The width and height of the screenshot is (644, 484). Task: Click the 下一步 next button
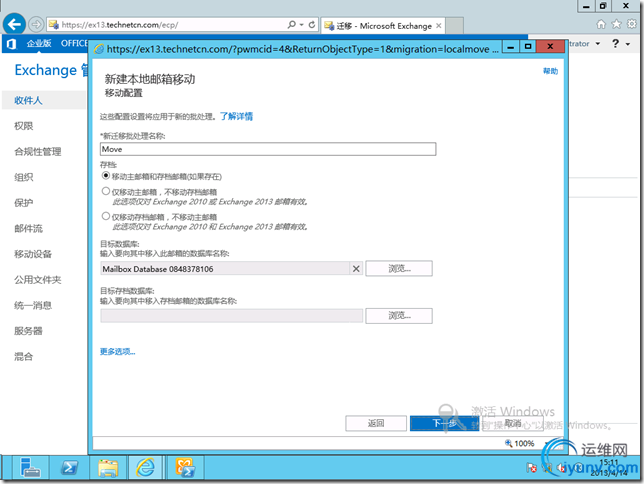click(444, 423)
